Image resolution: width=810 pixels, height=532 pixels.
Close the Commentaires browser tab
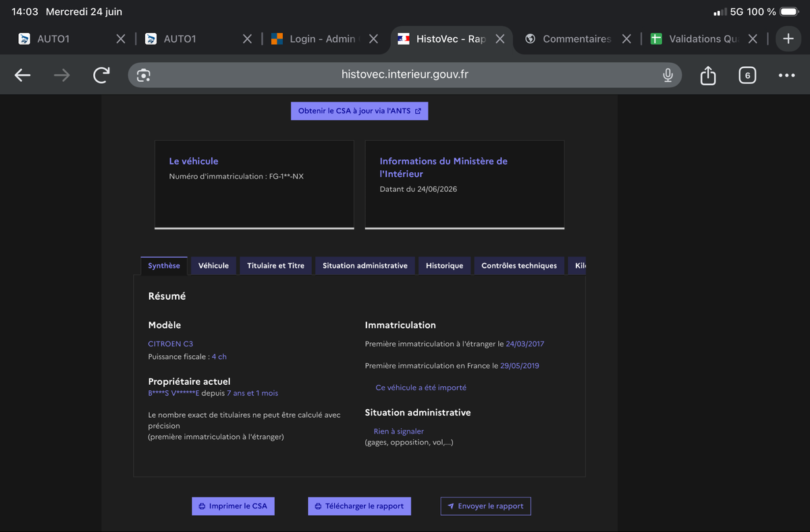tap(626, 39)
